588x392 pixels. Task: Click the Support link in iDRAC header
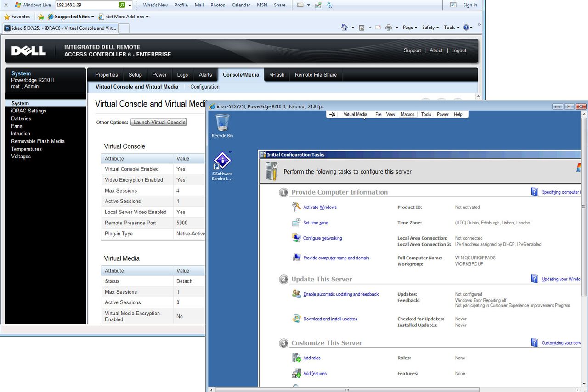point(412,50)
